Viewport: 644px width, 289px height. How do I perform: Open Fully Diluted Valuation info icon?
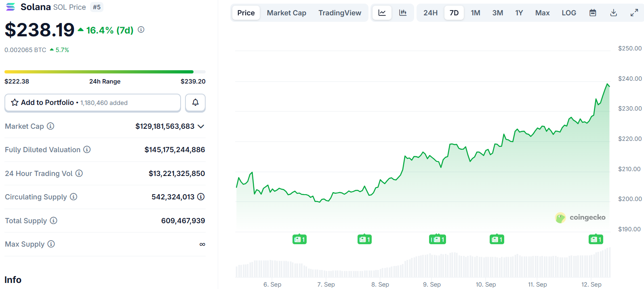87,149
